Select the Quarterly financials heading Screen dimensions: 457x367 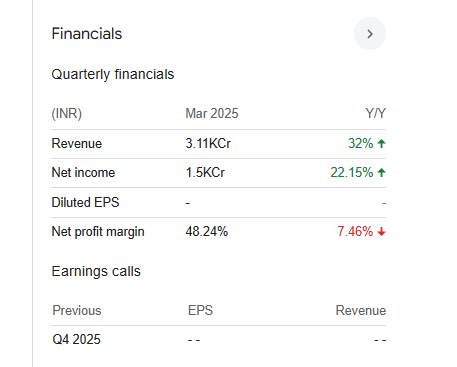click(x=113, y=74)
